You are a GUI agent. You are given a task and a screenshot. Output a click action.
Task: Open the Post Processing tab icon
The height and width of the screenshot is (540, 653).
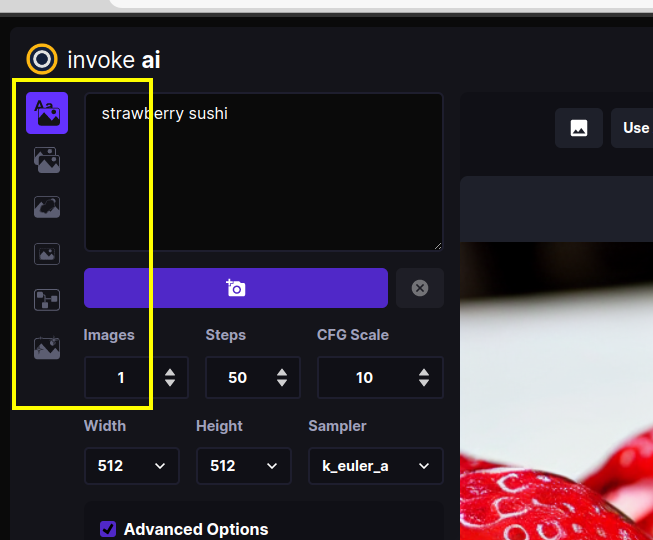(x=47, y=348)
